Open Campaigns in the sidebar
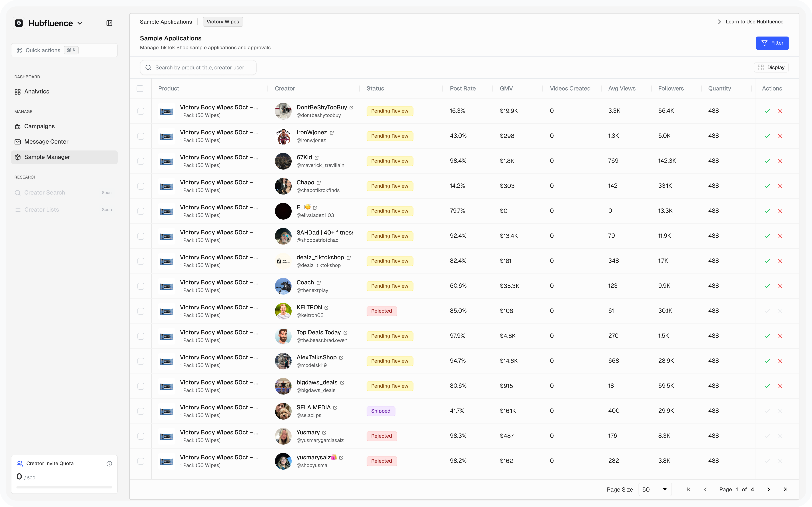 click(x=39, y=126)
